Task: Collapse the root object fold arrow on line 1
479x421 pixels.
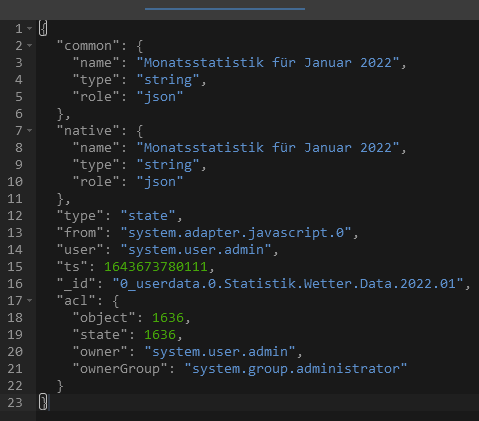Action: (30, 29)
